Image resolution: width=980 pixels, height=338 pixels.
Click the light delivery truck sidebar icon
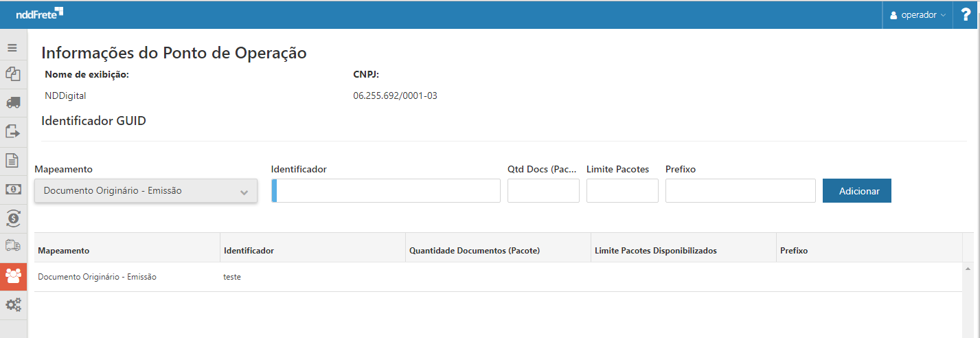(x=12, y=246)
